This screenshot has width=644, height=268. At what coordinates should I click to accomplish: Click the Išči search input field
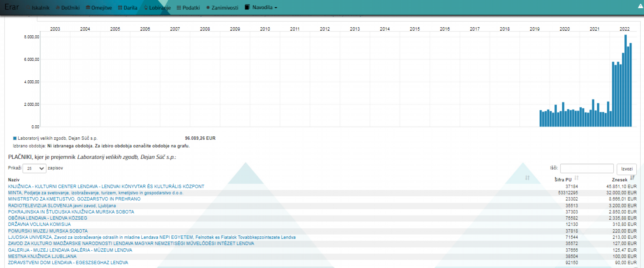pyautogui.click(x=587, y=169)
